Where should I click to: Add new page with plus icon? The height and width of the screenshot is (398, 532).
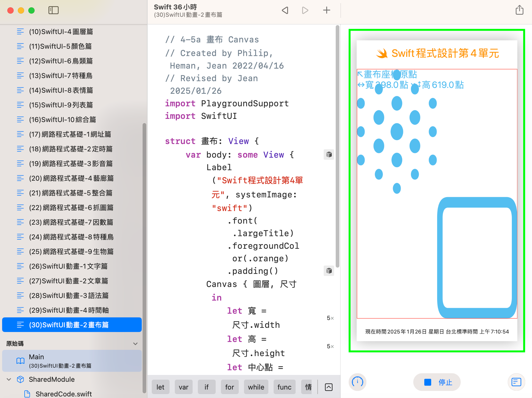327,10
